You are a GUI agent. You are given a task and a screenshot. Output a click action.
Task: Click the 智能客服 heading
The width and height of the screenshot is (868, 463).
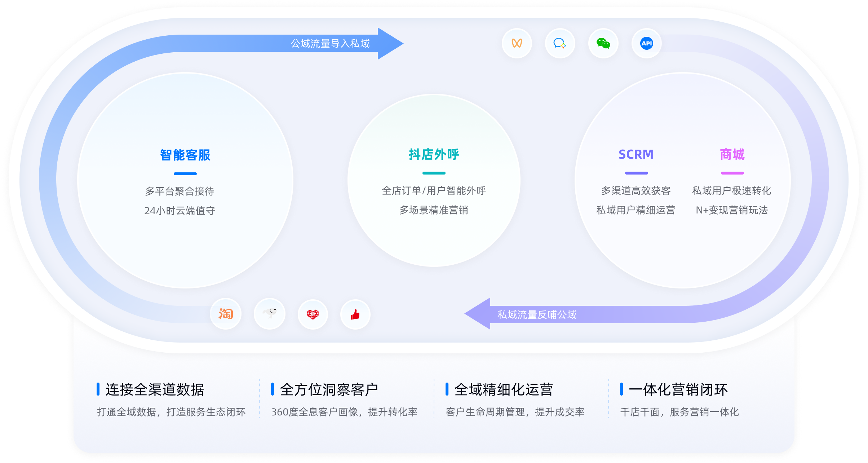pyautogui.click(x=185, y=155)
